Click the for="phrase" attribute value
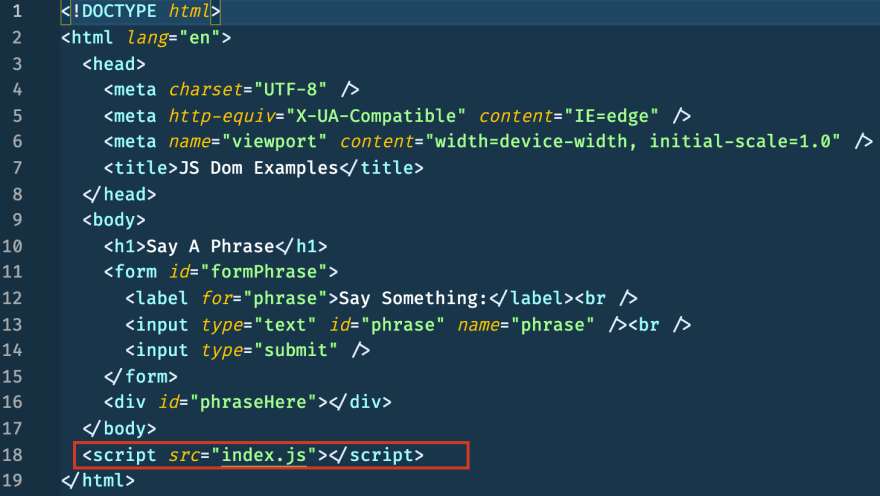 [x=285, y=298]
